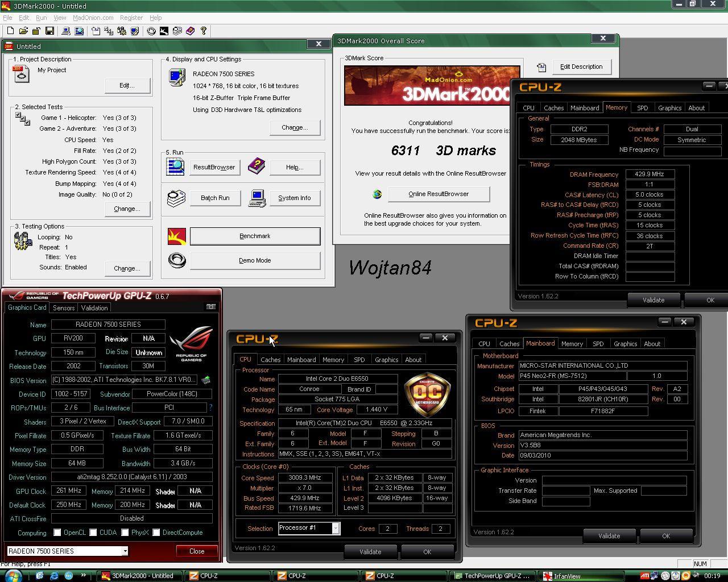This screenshot has width=728, height=582.
Task: Launch the result browser toolbar icon
Action: (x=79, y=31)
